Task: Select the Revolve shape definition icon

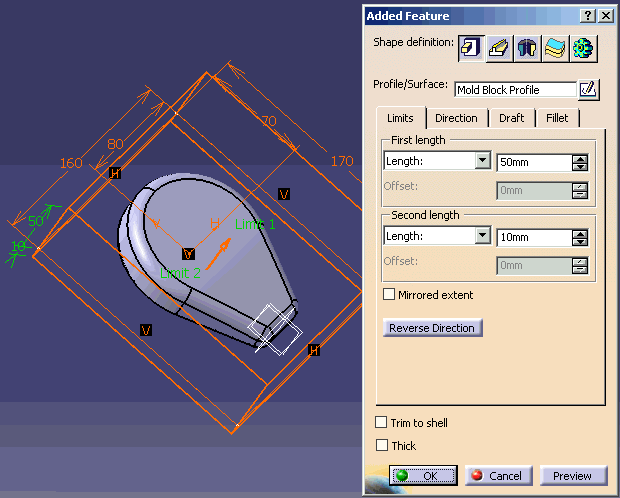Action: (527, 46)
